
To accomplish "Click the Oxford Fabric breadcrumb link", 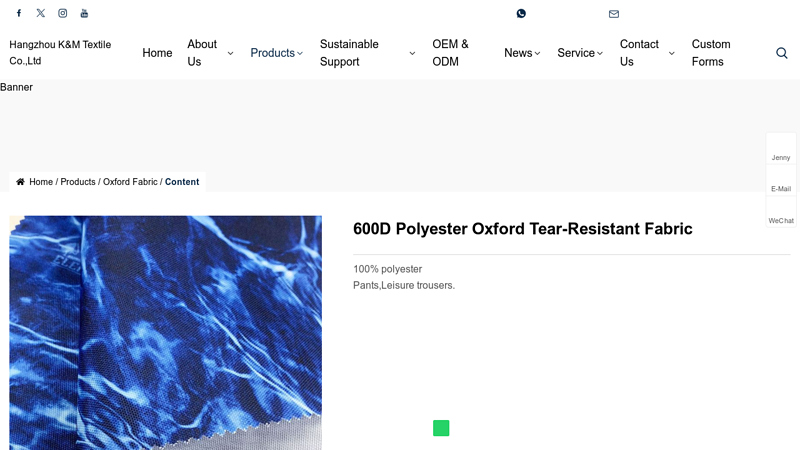I will coord(130,182).
